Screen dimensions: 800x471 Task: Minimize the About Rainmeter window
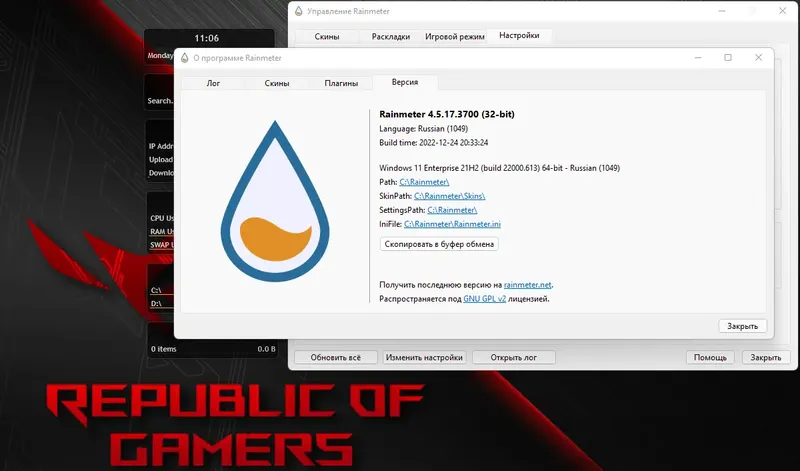[698, 58]
